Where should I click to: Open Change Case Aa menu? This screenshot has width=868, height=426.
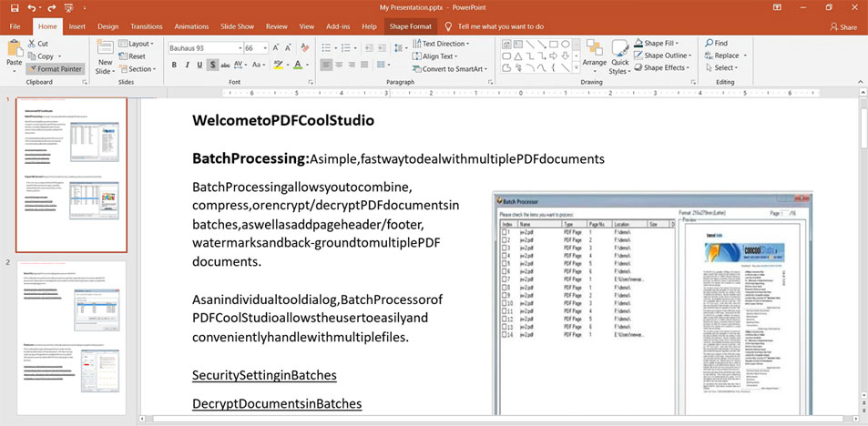(258, 65)
